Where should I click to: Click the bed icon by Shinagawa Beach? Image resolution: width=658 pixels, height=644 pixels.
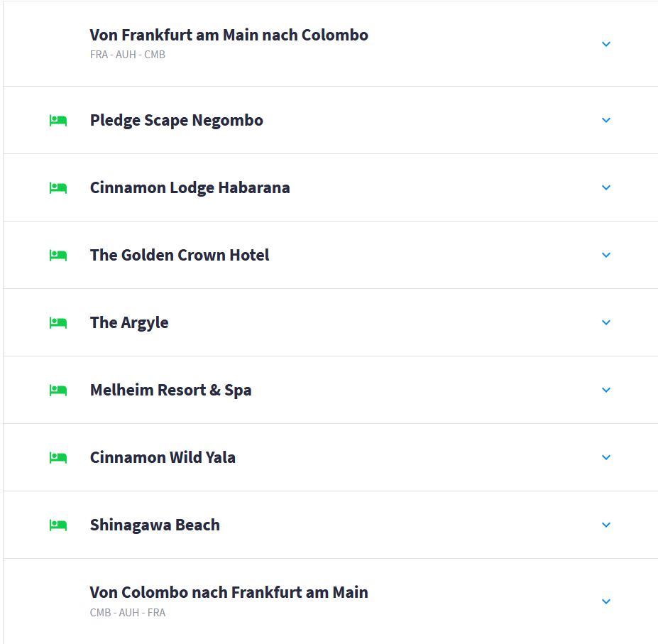[x=58, y=525]
